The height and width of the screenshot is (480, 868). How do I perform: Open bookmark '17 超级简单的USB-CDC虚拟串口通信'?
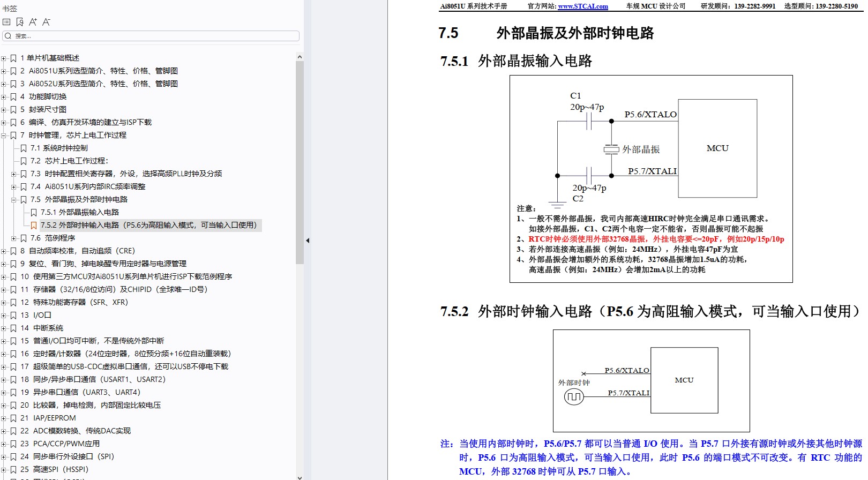point(124,366)
